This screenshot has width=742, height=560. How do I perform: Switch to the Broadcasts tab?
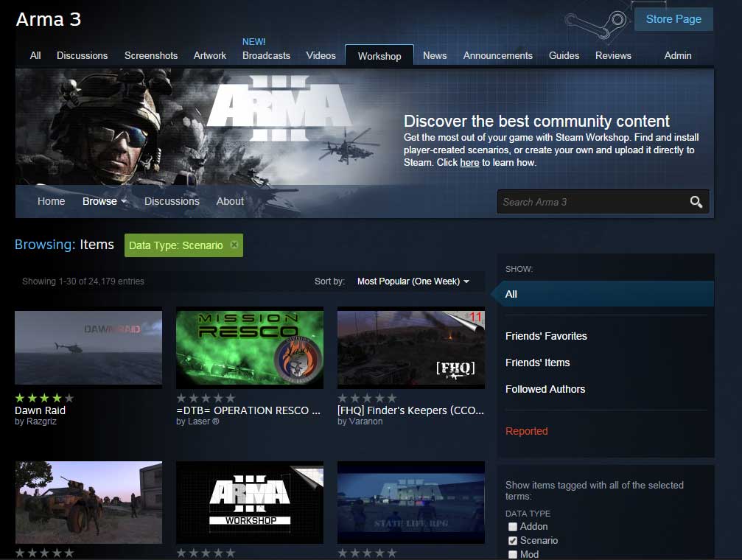266,55
